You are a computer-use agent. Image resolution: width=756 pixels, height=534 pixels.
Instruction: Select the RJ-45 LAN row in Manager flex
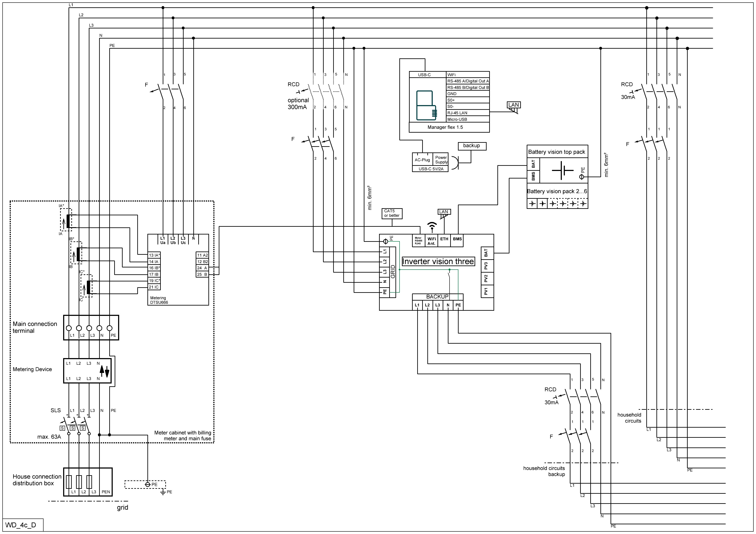[x=468, y=113]
